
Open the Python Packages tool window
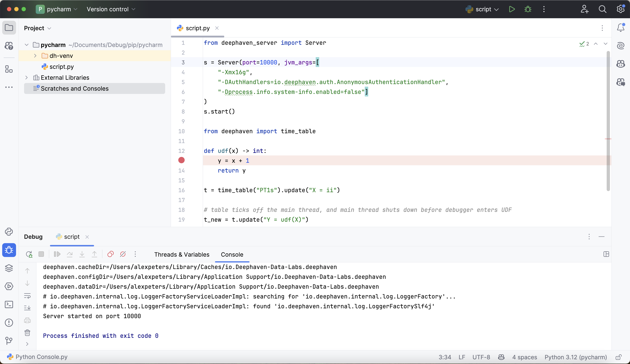[x=9, y=268]
